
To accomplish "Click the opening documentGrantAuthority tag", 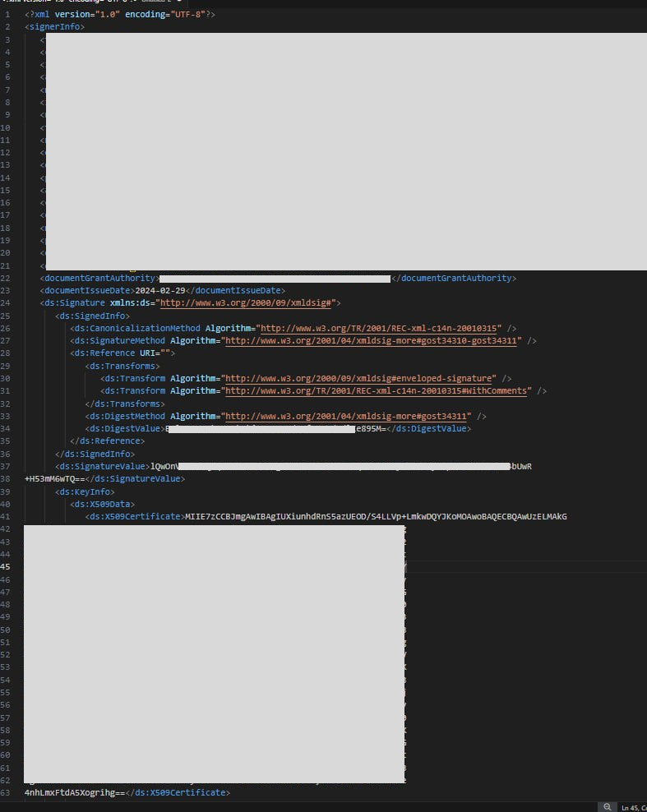I will point(99,279).
